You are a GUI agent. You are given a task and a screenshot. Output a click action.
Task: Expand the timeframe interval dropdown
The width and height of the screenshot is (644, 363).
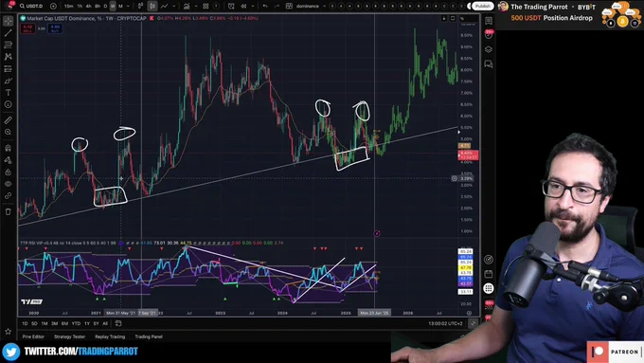click(x=128, y=7)
